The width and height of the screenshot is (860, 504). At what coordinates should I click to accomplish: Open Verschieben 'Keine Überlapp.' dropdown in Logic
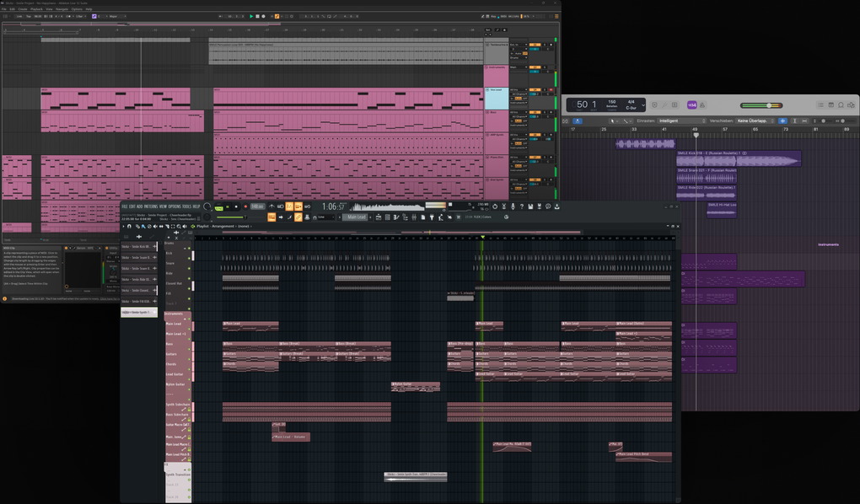point(755,121)
